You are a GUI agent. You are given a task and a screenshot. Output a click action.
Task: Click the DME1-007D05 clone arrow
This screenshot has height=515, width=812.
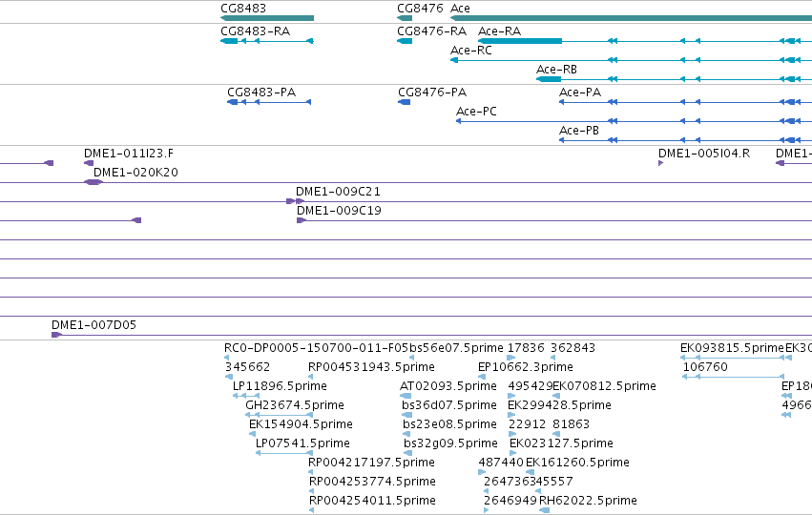[57, 335]
